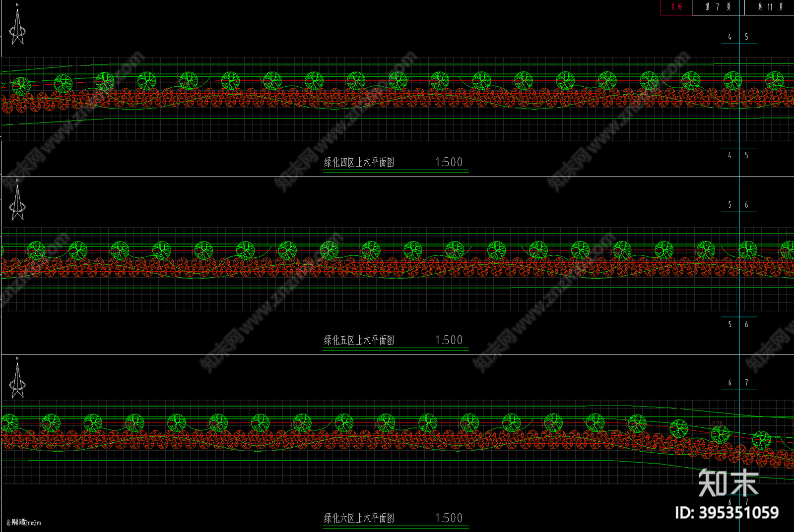Click match-line number 5 just above the 绿化五区 plan

[x=729, y=205]
